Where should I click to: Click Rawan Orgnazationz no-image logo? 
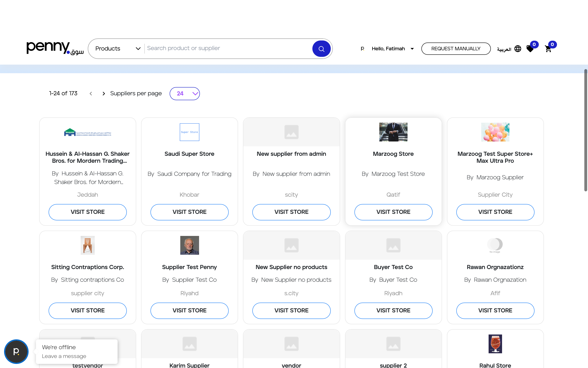[495, 245]
